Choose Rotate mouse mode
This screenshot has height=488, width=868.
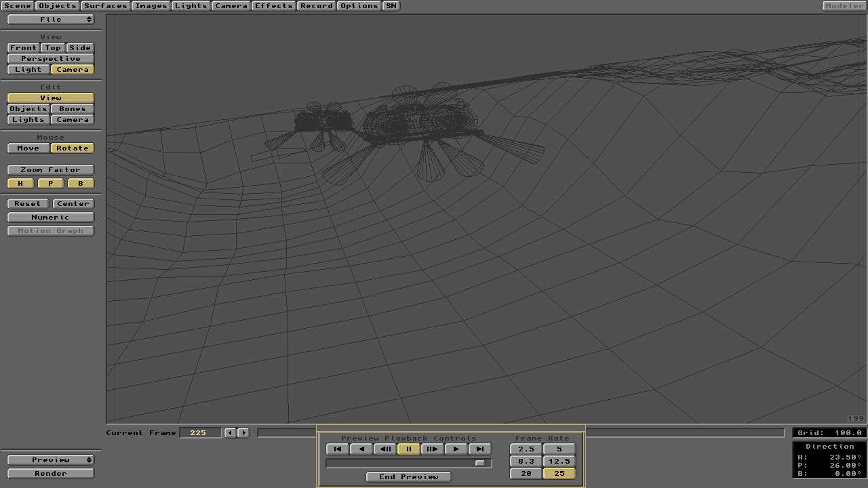(73, 148)
